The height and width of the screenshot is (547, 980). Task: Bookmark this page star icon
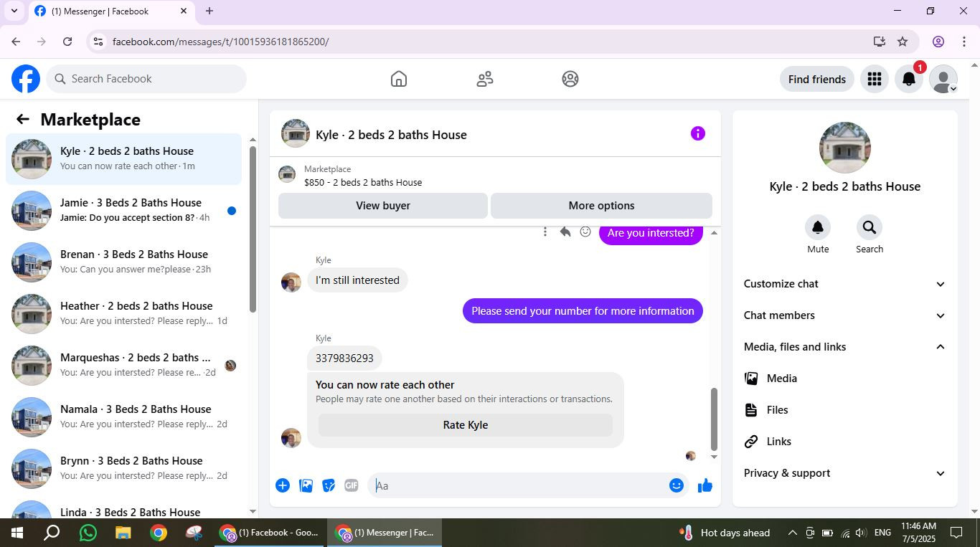point(903,42)
